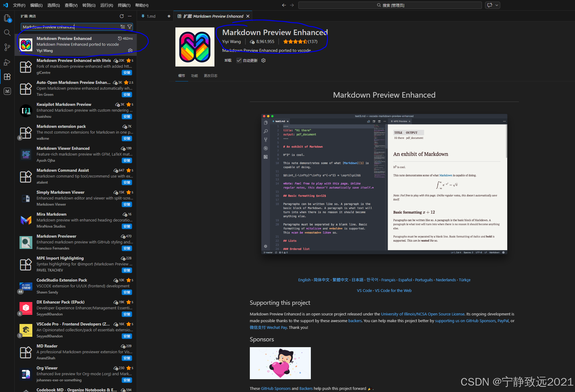
Task: Open the 日本語 readme link
Action: pos(358,280)
